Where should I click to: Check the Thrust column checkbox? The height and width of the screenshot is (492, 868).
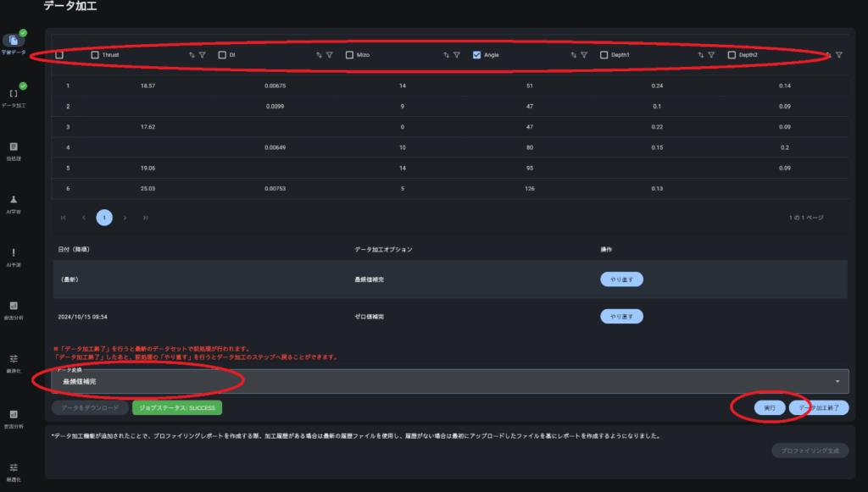click(x=95, y=55)
